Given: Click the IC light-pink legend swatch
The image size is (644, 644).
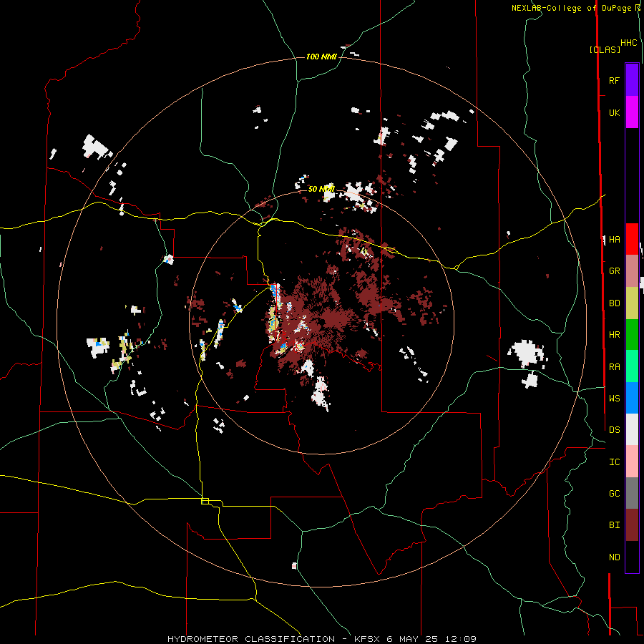Looking at the screenshot, I should pyautogui.click(x=632, y=462).
